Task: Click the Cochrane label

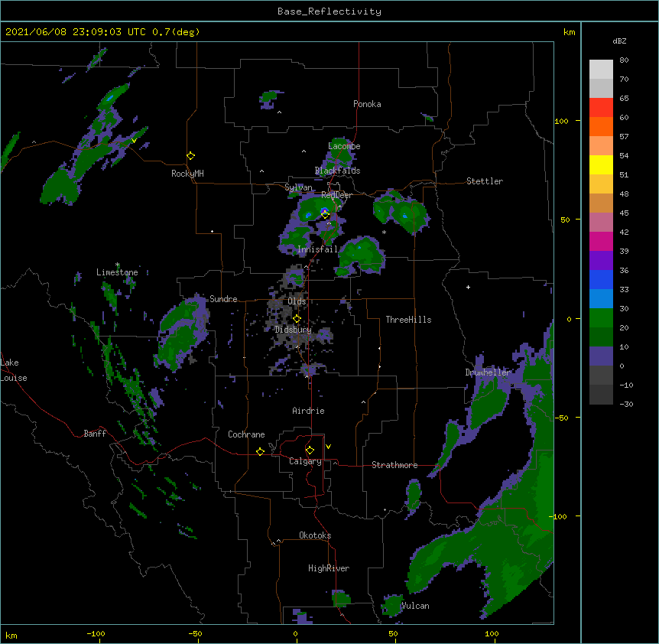Action: 246,434
